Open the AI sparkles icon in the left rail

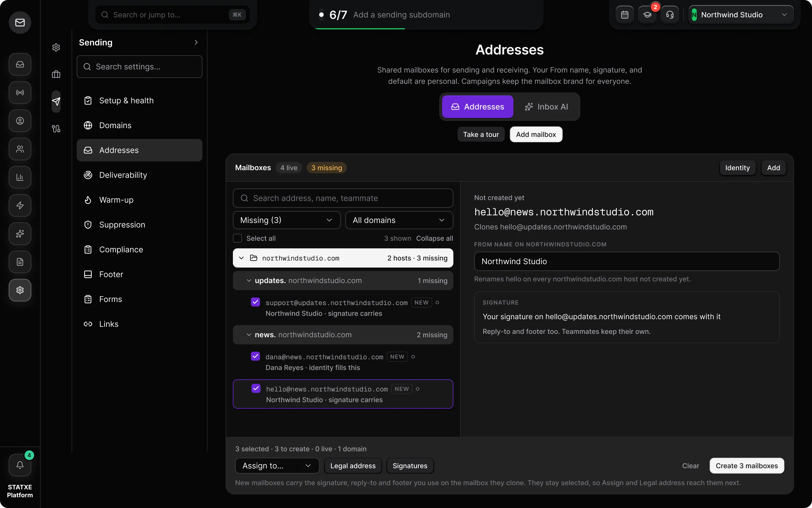[x=20, y=233]
